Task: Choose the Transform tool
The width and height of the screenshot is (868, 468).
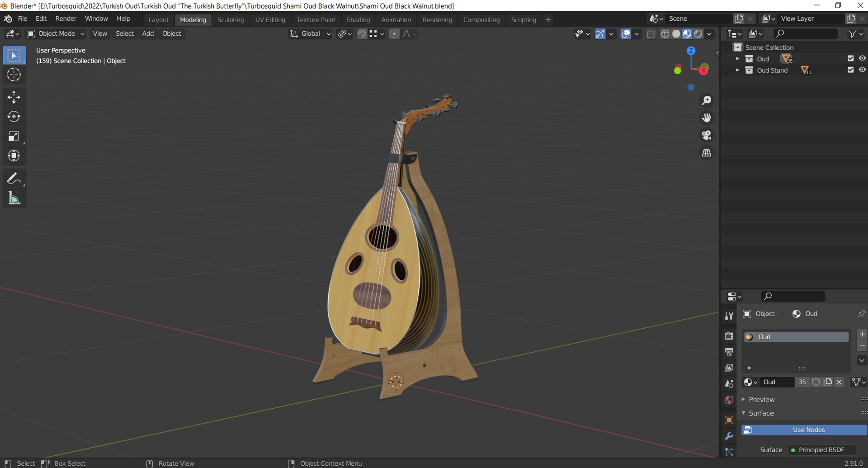Action: (14, 156)
